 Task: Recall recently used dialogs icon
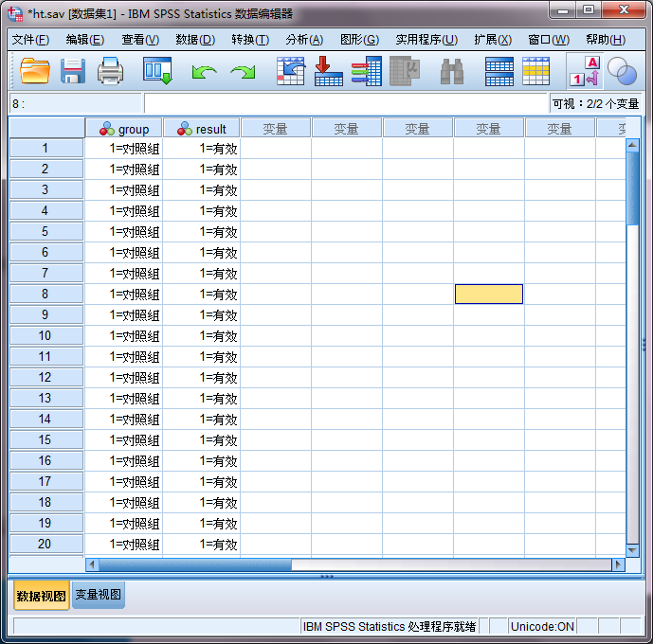tap(157, 71)
